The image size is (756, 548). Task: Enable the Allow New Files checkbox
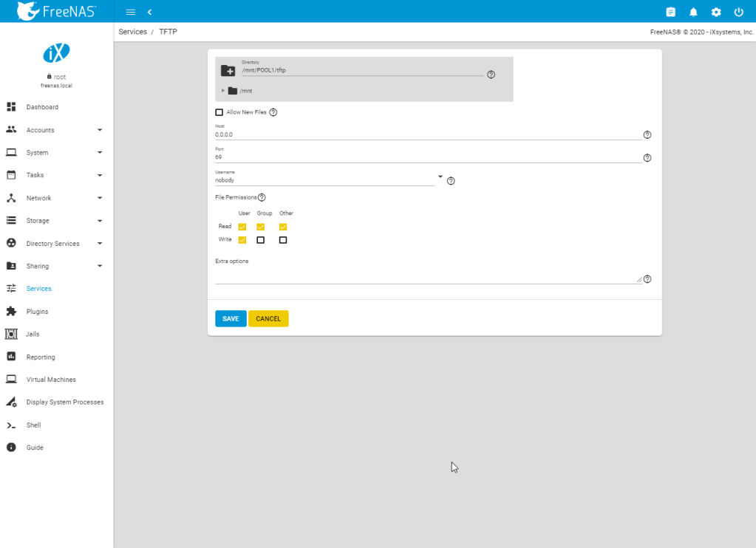click(219, 112)
